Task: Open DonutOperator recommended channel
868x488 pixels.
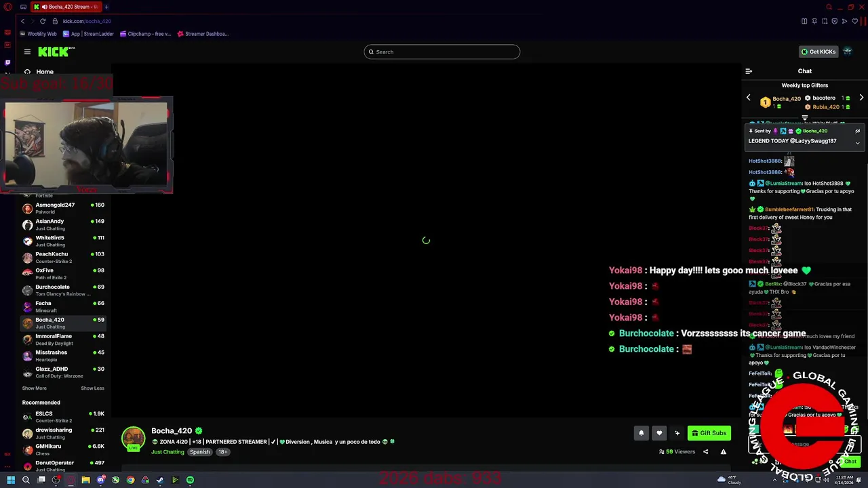Action: (x=63, y=466)
